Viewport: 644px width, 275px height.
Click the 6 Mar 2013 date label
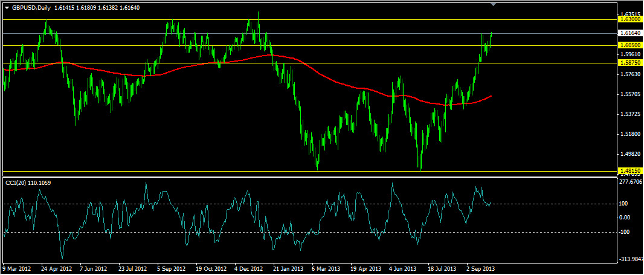tap(326, 268)
